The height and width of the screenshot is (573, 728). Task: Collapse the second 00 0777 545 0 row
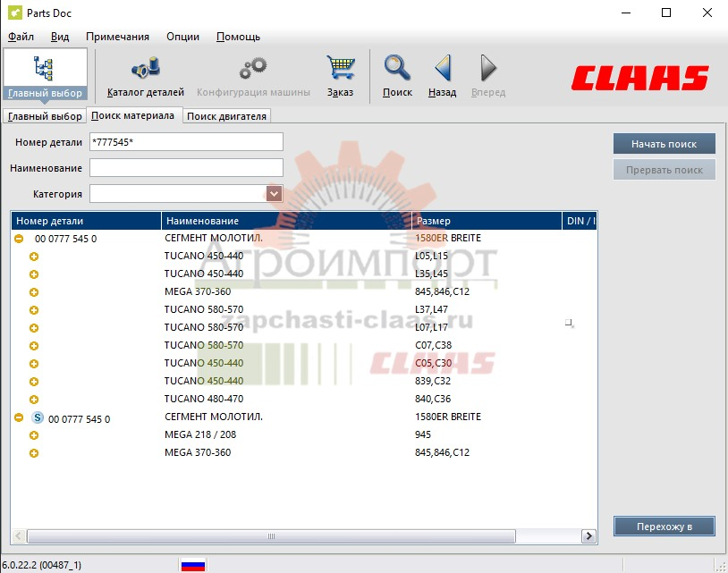click(x=19, y=417)
